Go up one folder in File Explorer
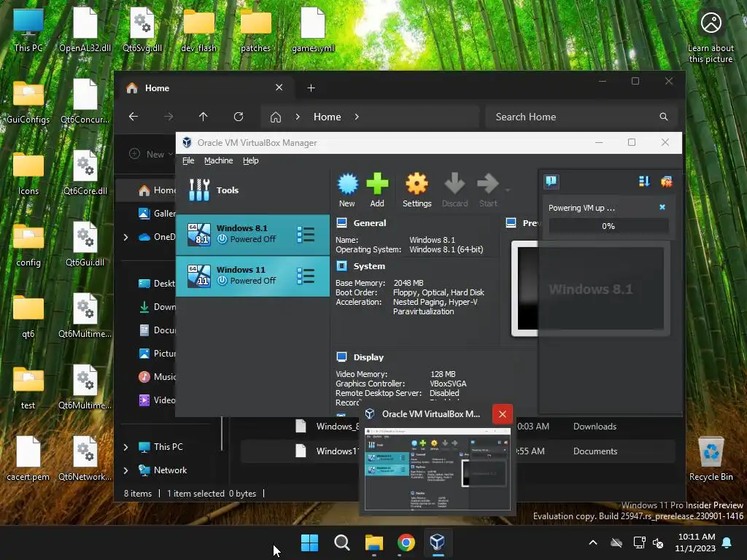The image size is (747, 560). [x=204, y=117]
